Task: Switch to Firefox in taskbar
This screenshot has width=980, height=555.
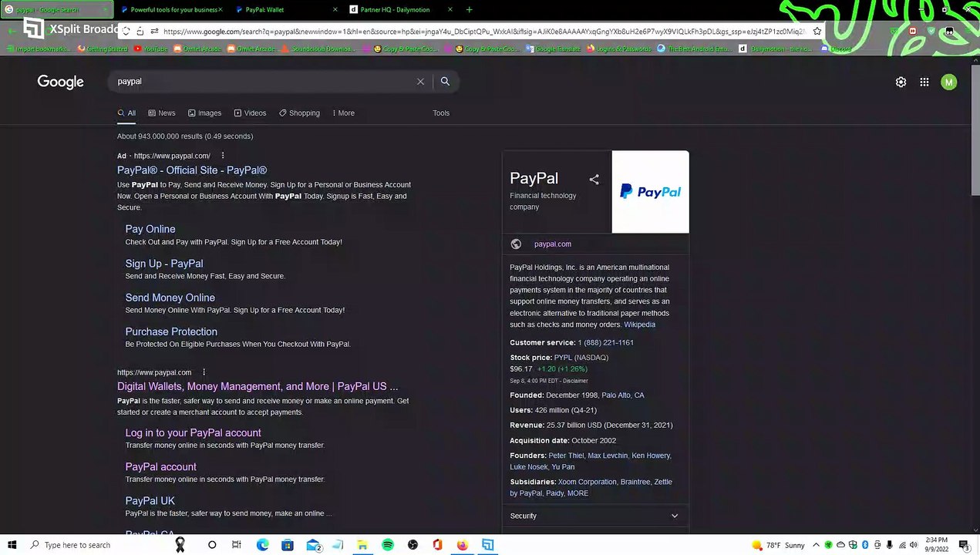Action: [x=462, y=545]
